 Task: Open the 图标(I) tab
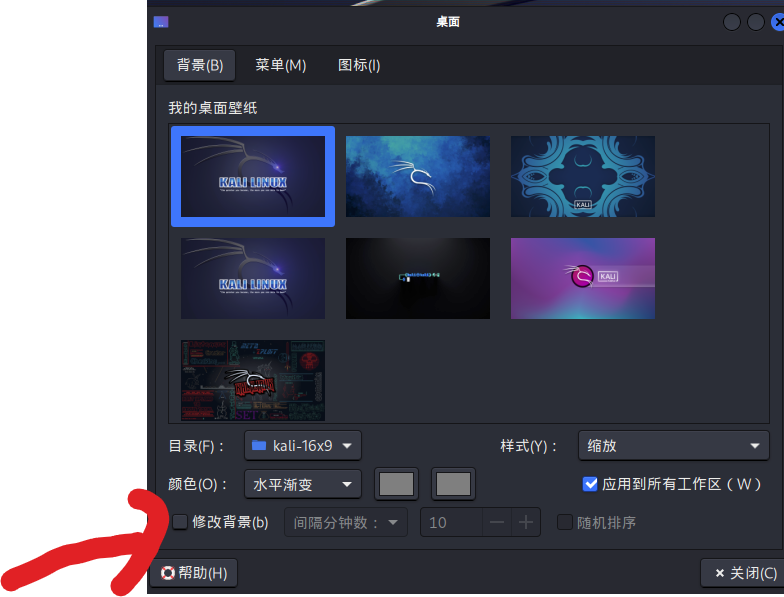(x=359, y=65)
